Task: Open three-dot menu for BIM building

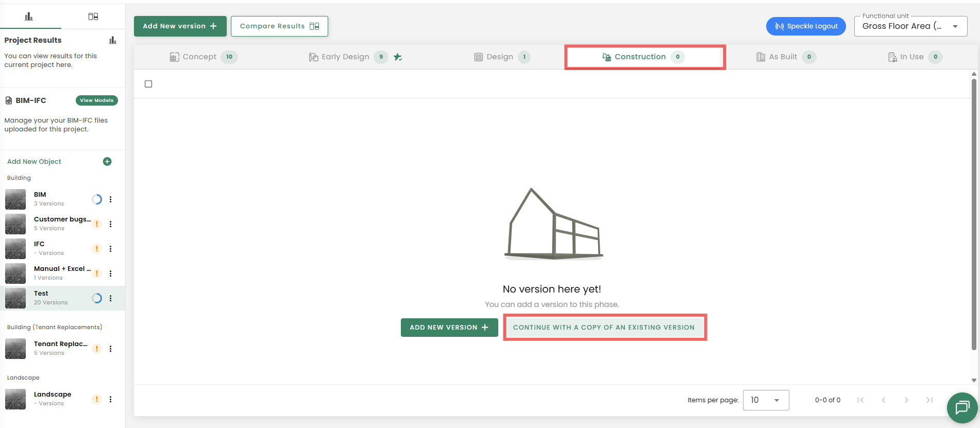Action: point(110,199)
